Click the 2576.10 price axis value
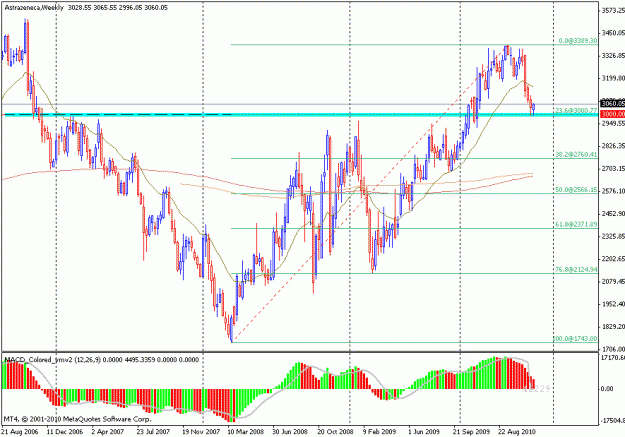The height and width of the screenshot is (437, 625). pyautogui.click(x=613, y=191)
